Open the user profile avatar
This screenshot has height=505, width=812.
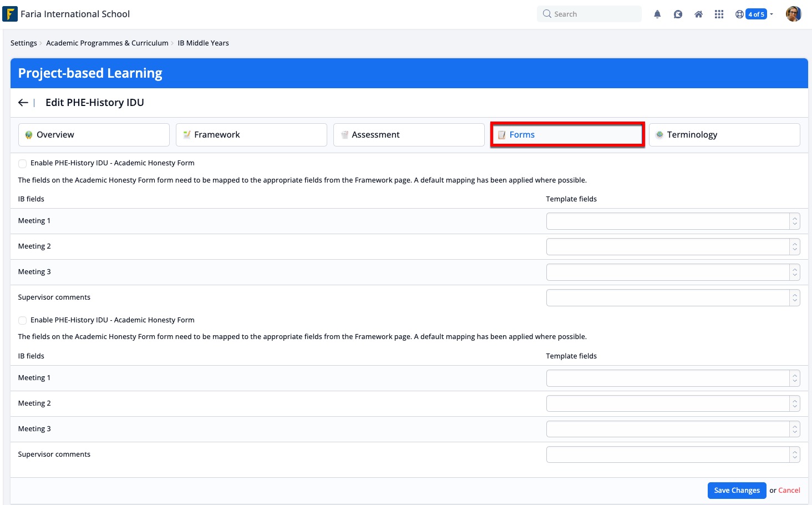[x=793, y=14]
